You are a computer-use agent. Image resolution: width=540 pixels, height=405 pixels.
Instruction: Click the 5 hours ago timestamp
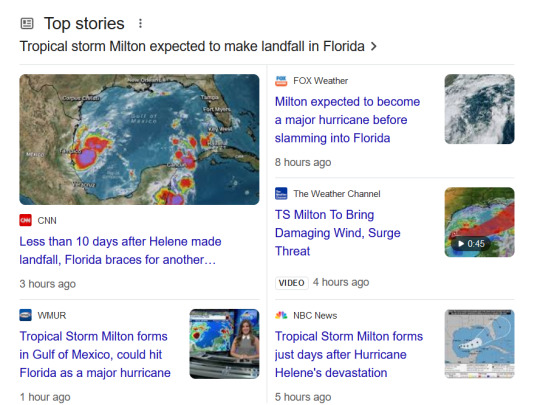[303, 397]
